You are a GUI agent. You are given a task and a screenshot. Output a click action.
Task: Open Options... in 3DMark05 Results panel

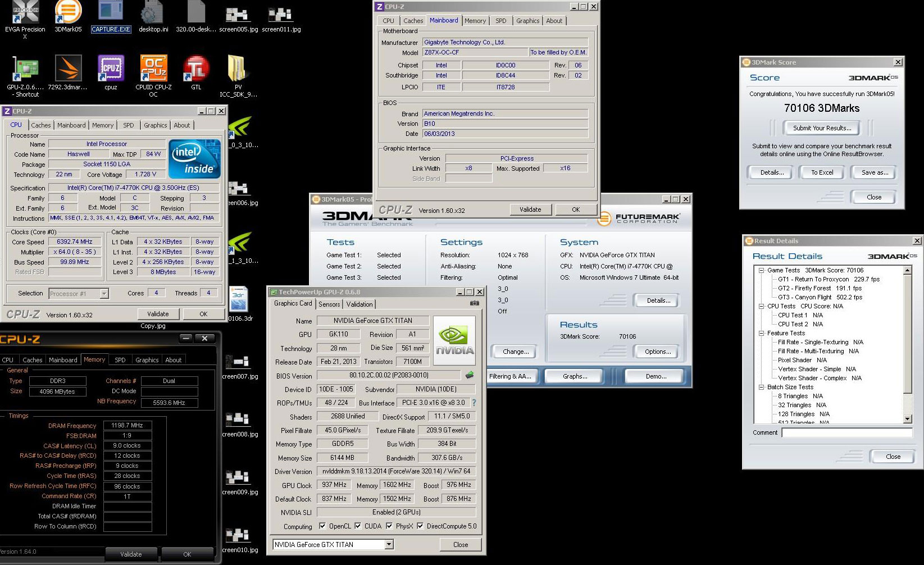pyautogui.click(x=658, y=352)
